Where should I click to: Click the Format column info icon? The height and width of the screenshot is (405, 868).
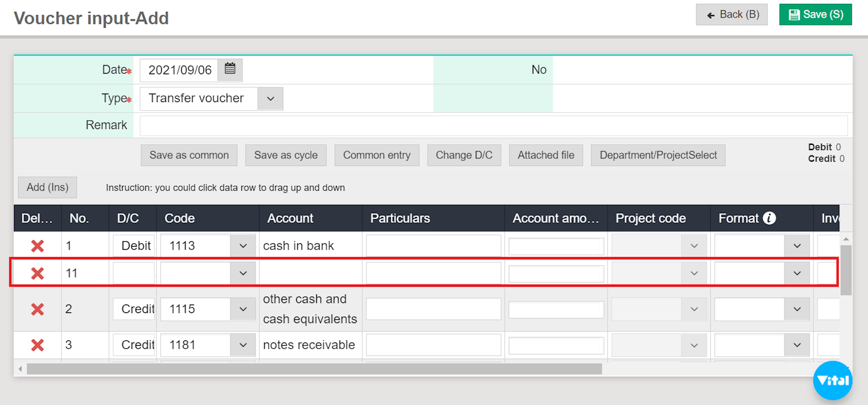(769, 218)
